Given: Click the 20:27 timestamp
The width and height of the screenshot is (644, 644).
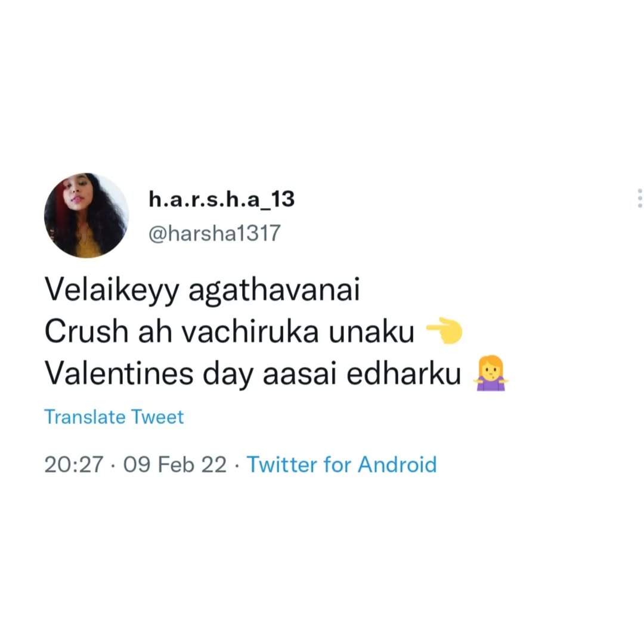Looking at the screenshot, I should coord(74,465).
